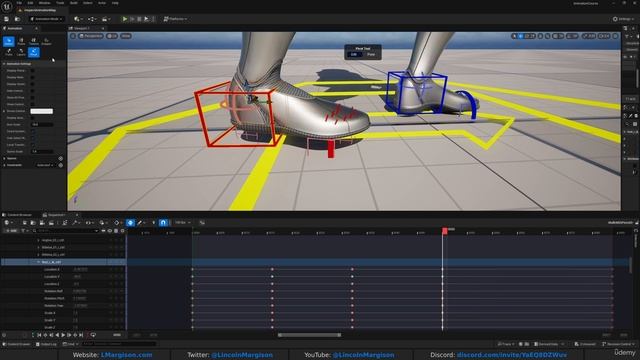Click the Lit view mode button
Viewport: 640px width, 360px height.
(x=112, y=36)
